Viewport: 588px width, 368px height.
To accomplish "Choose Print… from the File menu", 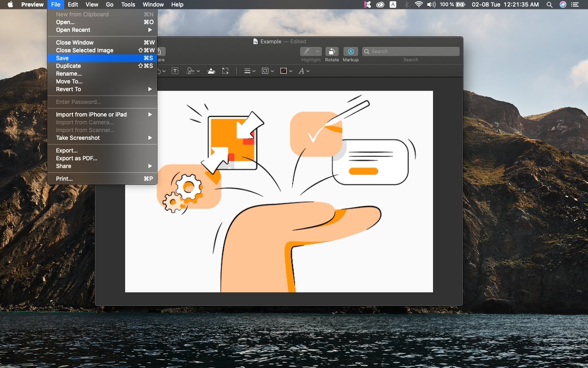I will [x=102, y=179].
